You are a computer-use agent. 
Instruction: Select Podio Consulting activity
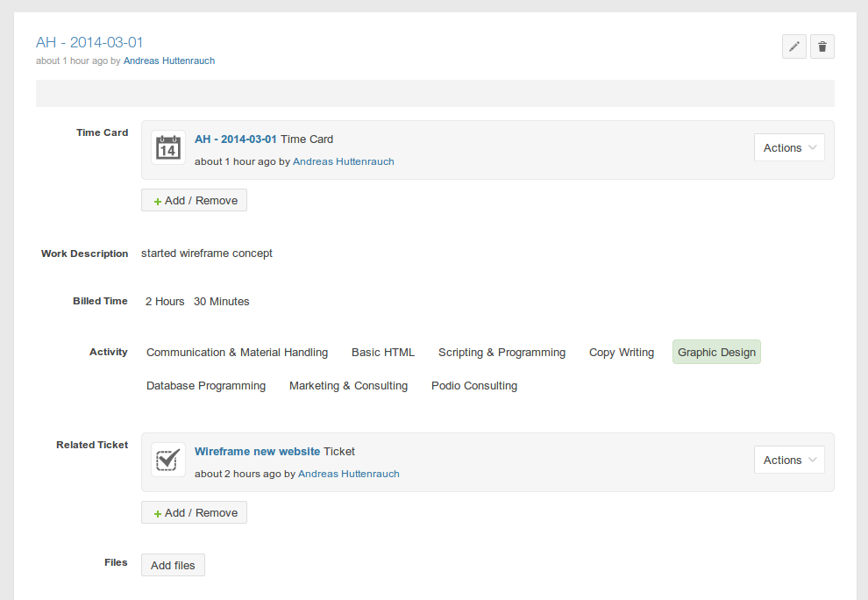pyautogui.click(x=474, y=386)
